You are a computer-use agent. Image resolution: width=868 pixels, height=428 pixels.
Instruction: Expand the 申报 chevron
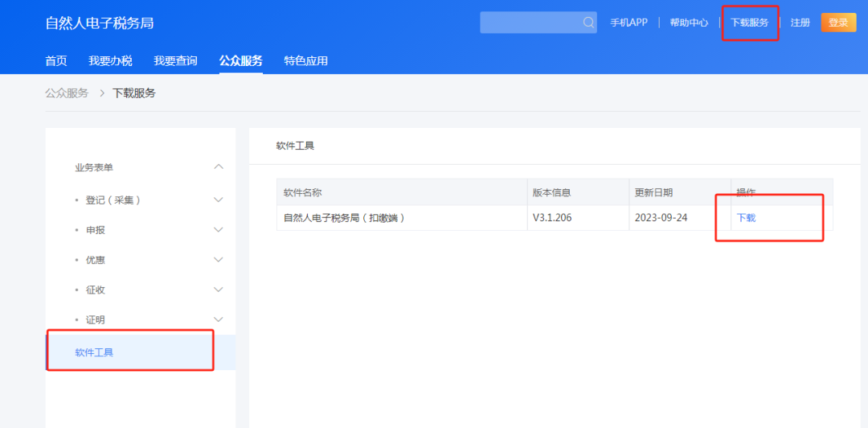219,229
